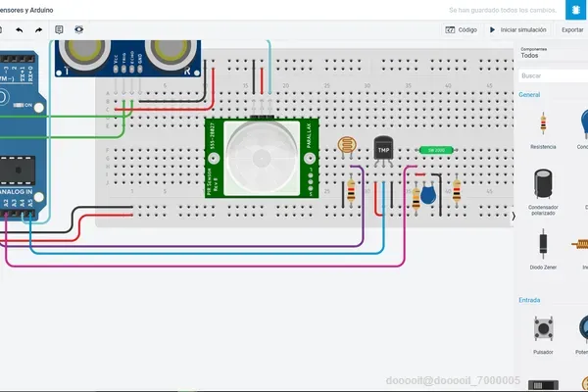588x392 pixels.
Task: Focus the Buscar components search field
Action: [554, 75]
